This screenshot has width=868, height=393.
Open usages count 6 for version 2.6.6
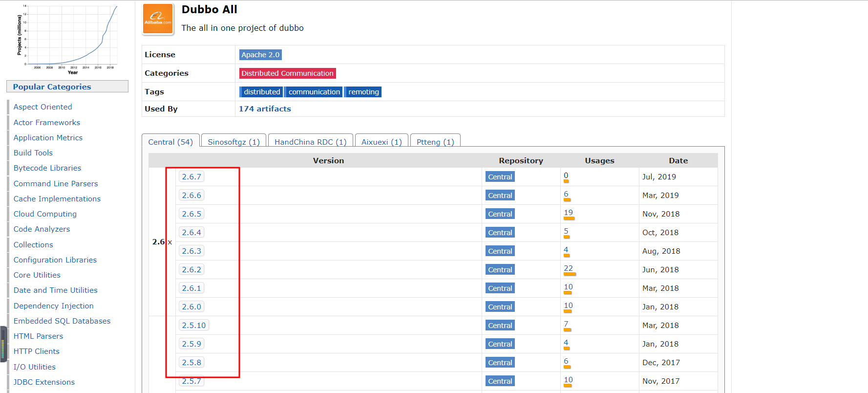point(566,194)
